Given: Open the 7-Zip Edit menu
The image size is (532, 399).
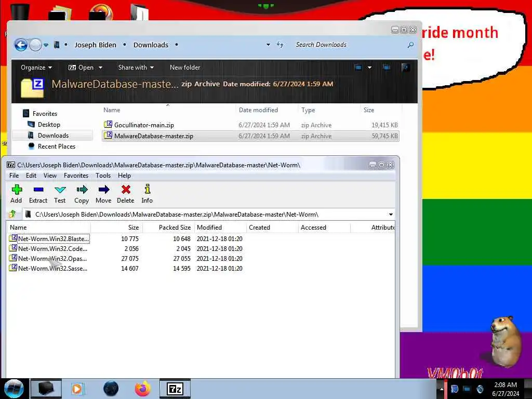Looking at the screenshot, I should click(31, 176).
